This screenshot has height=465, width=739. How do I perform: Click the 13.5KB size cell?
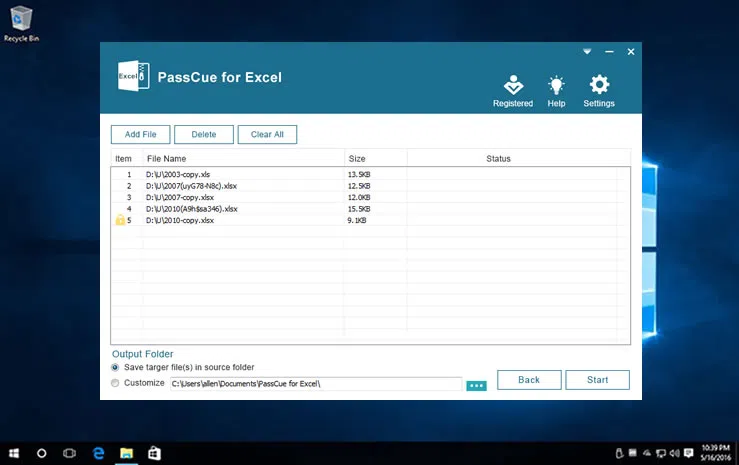pos(359,174)
